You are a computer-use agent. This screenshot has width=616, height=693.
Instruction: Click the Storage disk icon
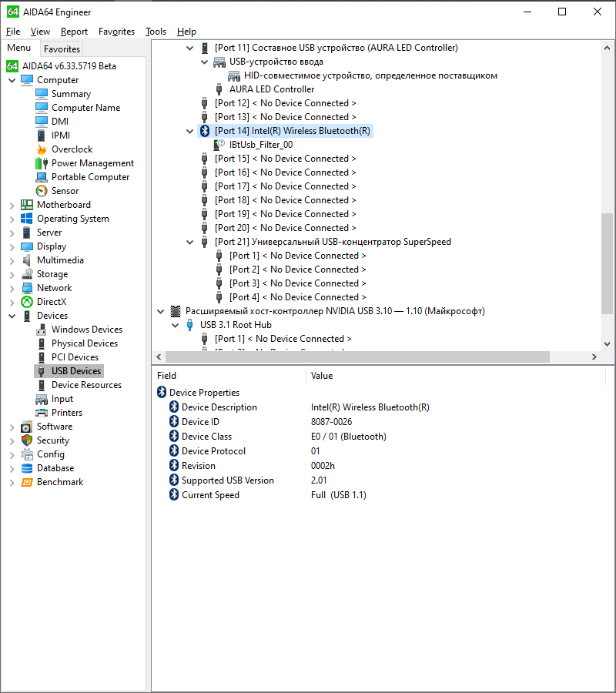pos(27,274)
